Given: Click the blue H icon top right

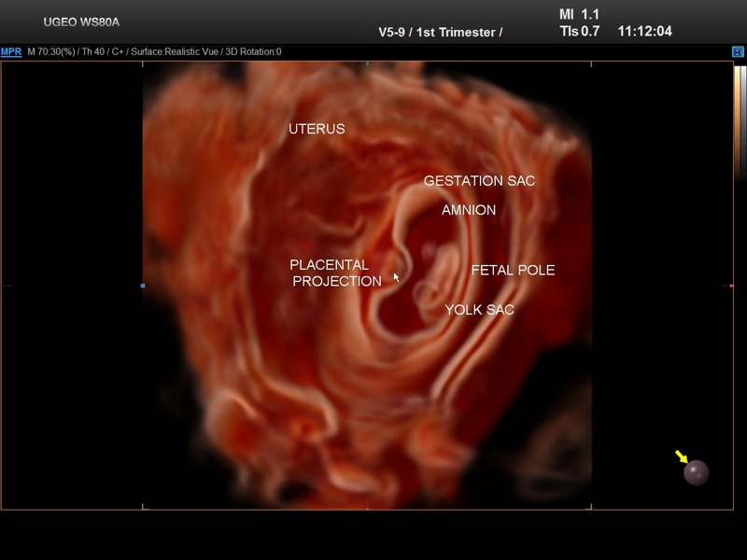Looking at the screenshot, I should point(737,52).
